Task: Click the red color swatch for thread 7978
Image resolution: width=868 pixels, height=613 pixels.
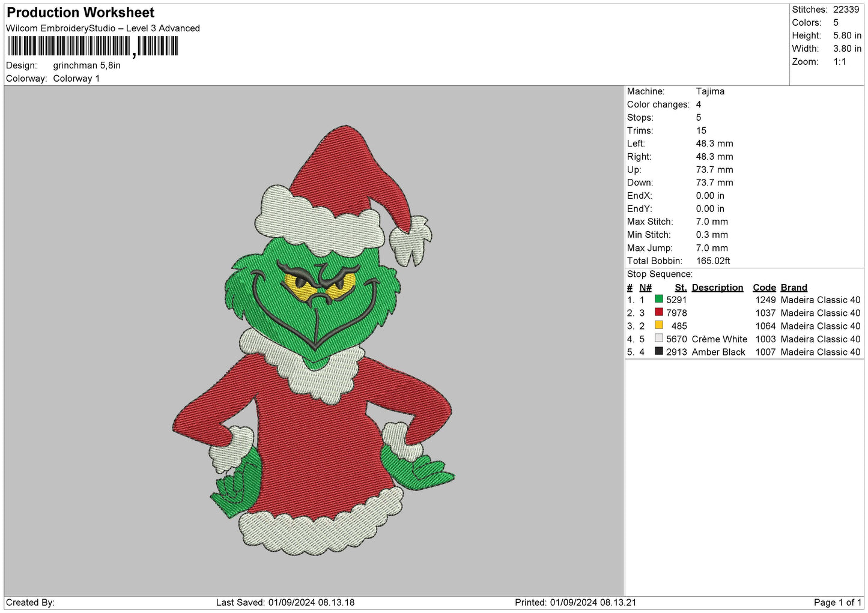Action: coord(659,312)
